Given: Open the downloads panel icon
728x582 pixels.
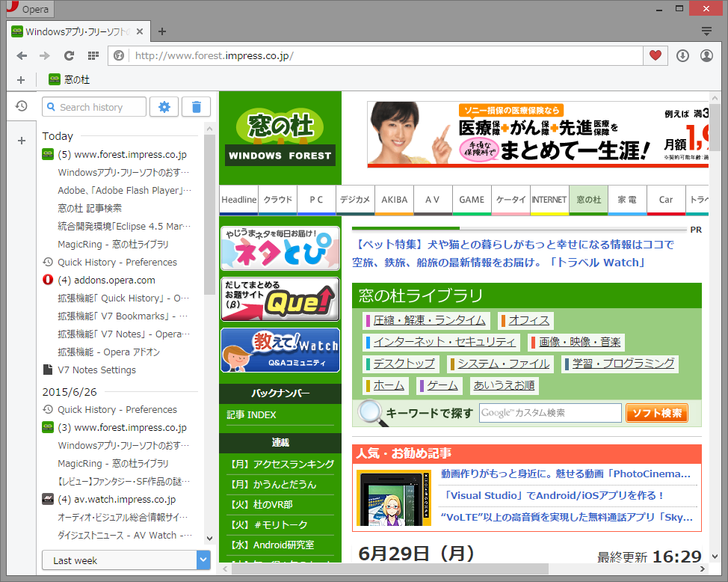Looking at the screenshot, I should tap(683, 55).
